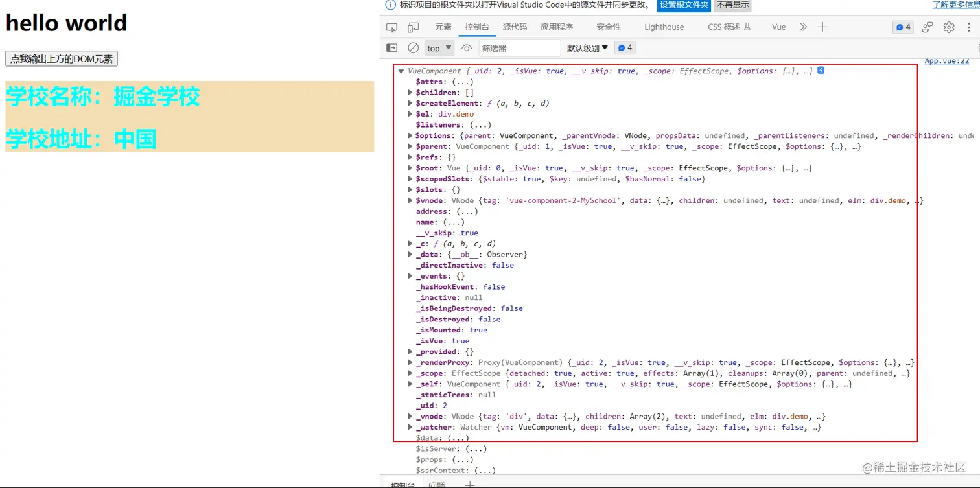Expand the $slots property

click(x=410, y=190)
